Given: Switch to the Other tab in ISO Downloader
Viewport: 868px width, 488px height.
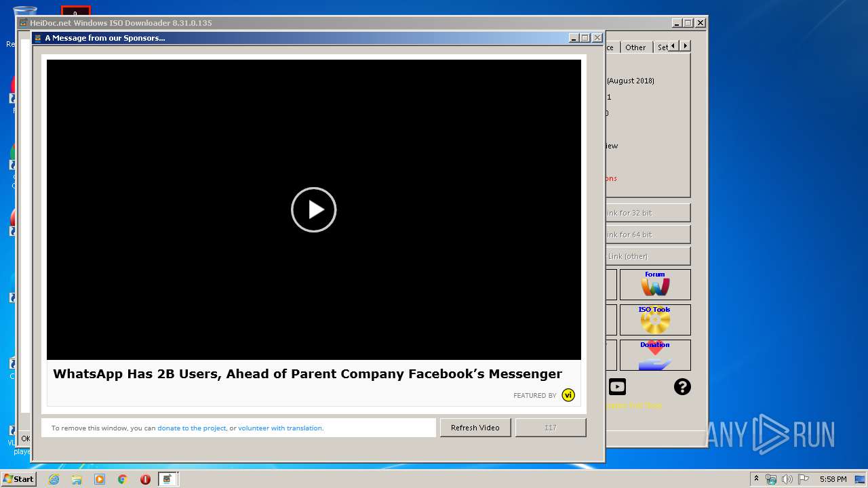Looking at the screenshot, I should coord(635,47).
